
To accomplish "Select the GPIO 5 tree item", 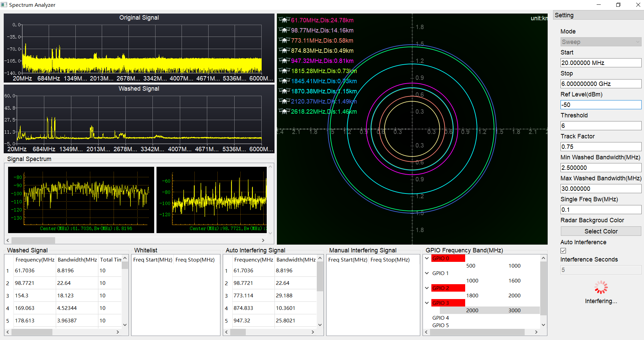I will click(x=440, y=325).
